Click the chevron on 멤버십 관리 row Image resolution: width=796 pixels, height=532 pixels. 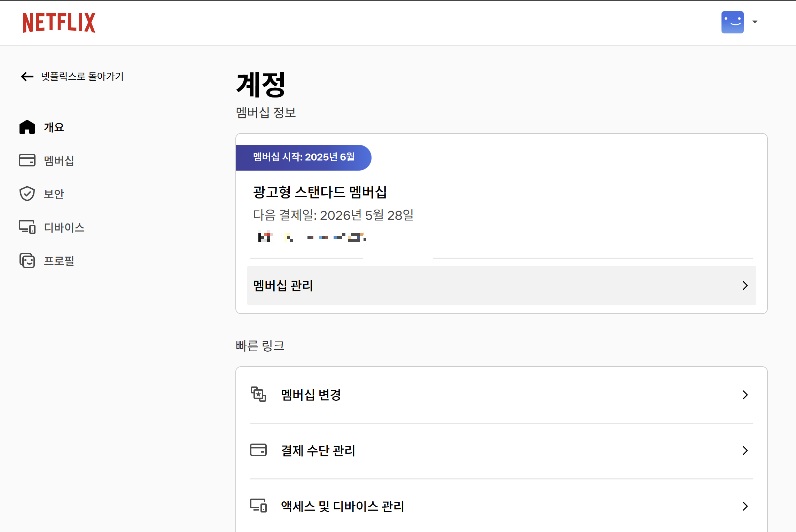coord(745,285)
